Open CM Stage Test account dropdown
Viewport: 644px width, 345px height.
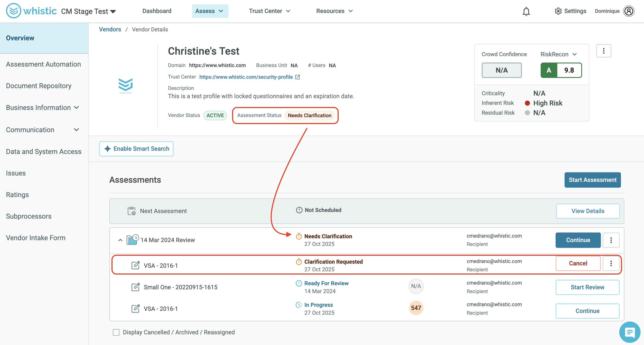click(88, 11)
